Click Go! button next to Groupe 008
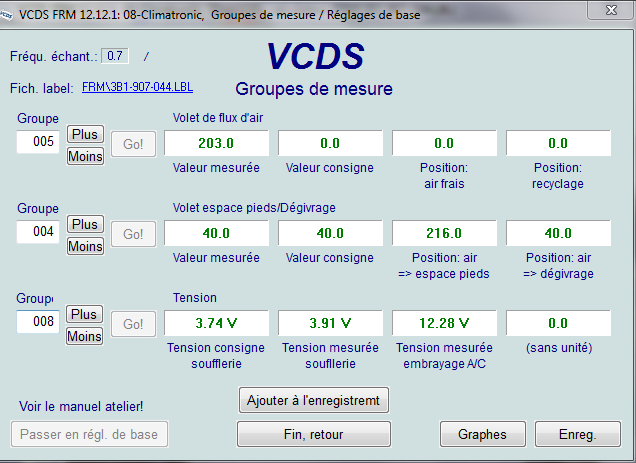Image resolution: width=636 pixels, height=463 pixels. (133, 324)
